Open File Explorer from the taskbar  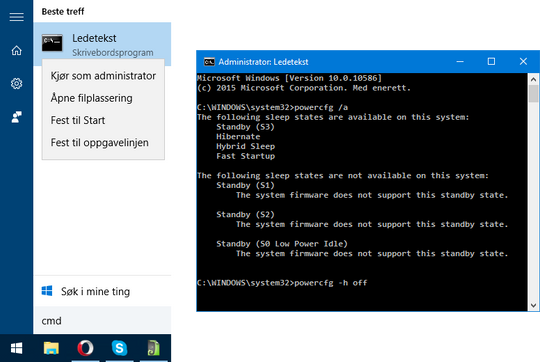(x=51, y=348)
